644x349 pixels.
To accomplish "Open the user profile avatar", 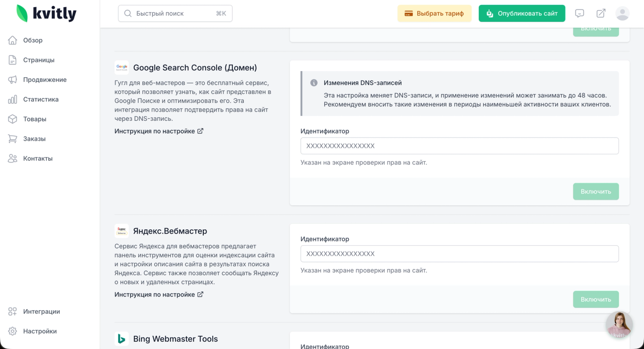I will [622, 14].
